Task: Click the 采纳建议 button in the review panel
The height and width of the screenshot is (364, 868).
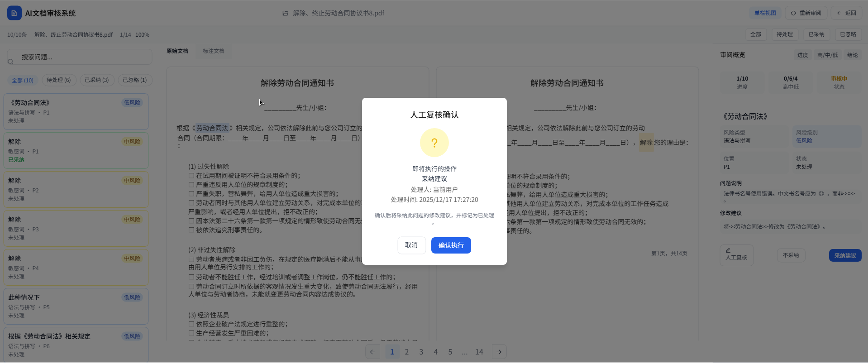Action: [845, 255]
